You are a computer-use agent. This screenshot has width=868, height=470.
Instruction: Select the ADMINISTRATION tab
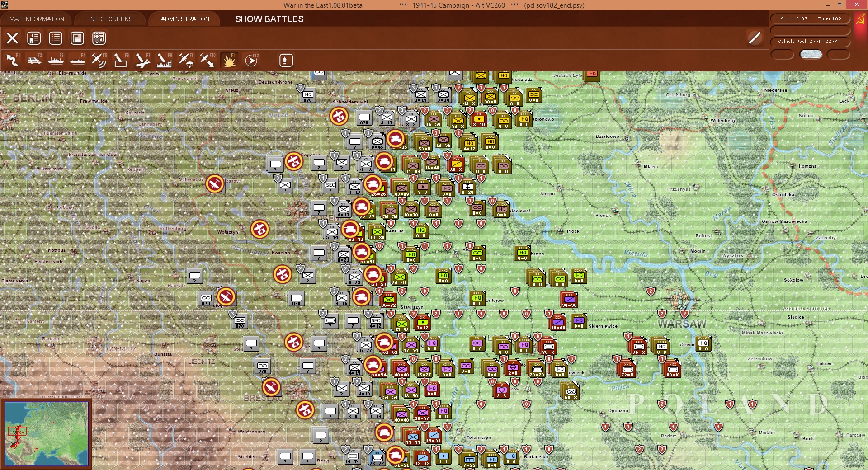(x=185, y=19)
